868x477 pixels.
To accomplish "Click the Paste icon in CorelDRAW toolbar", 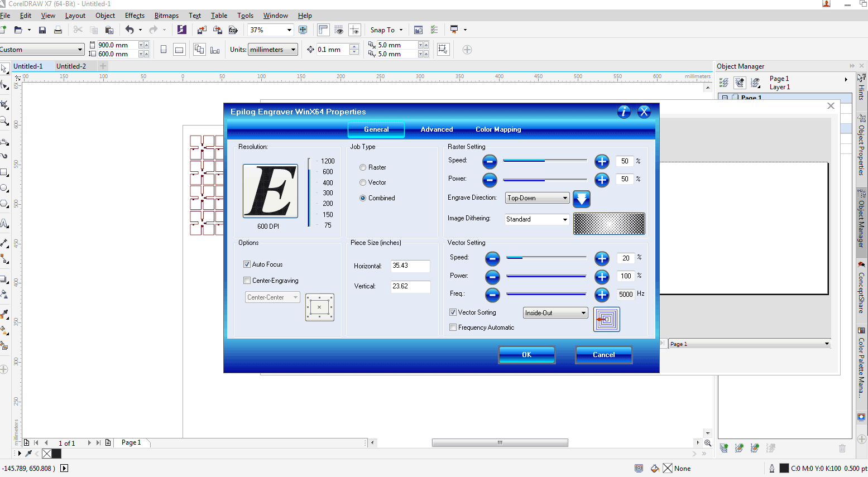I will [x=109, y=30].
